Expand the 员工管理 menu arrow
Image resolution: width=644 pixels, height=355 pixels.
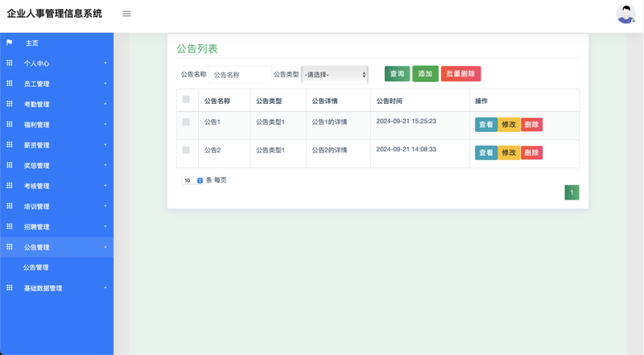[105, 84]
